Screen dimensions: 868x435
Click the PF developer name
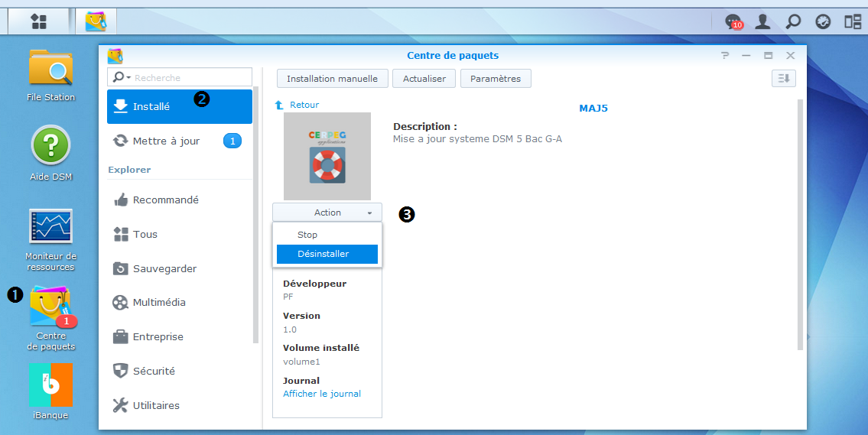[288, 297]
